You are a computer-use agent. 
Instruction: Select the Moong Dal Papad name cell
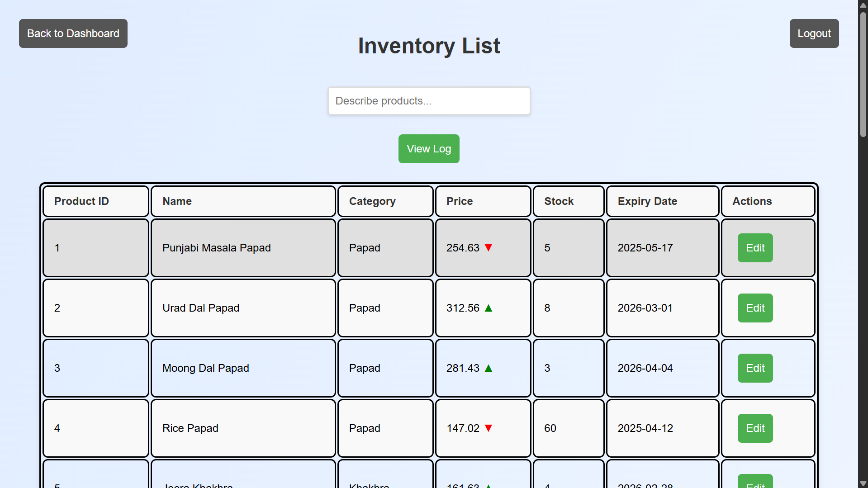click(x=243, y=368)
